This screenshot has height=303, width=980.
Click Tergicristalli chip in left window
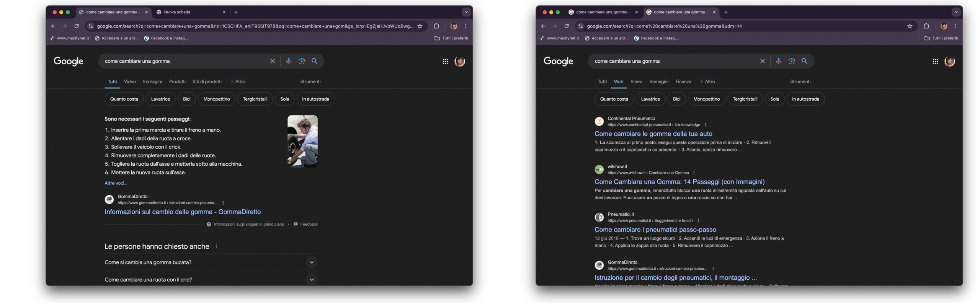(255, 99)
